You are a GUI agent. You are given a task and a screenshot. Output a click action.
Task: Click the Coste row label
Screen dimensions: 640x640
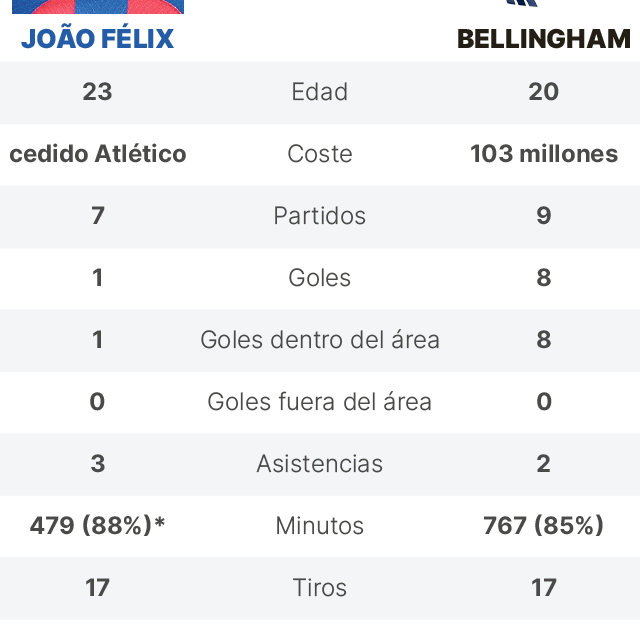click(320, 154)
